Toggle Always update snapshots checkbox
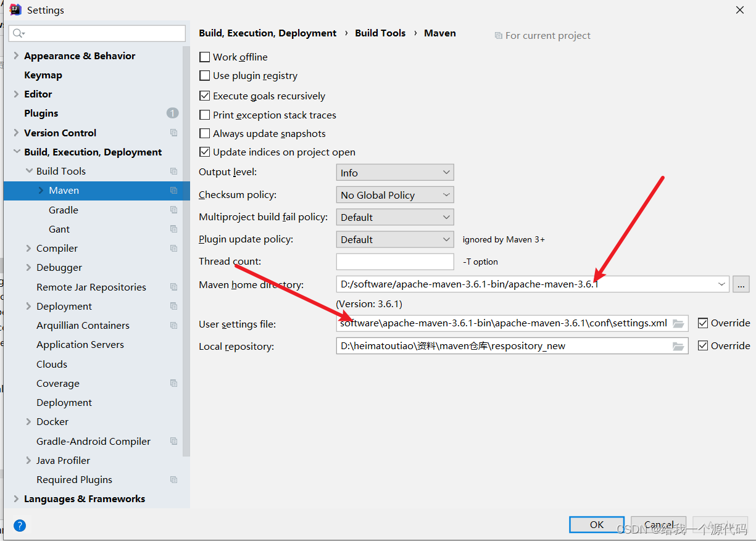756x541 pixels. (205, 133)
